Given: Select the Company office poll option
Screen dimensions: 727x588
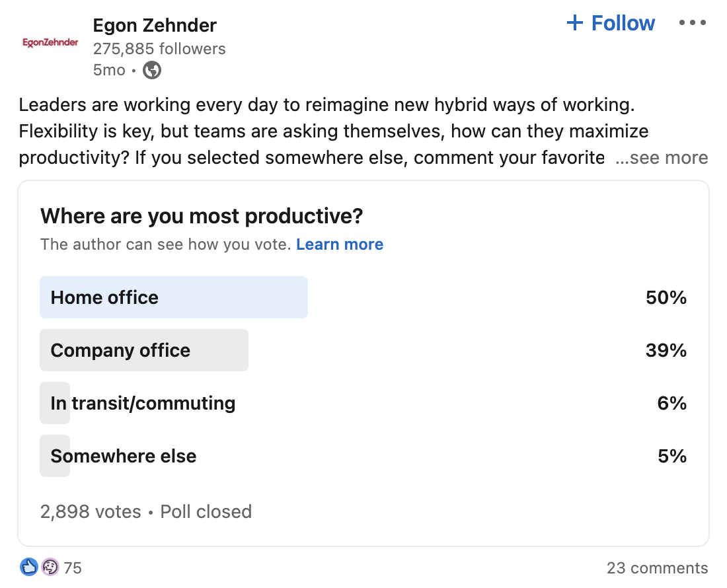Looking at the screenshot, I should 363,350.
